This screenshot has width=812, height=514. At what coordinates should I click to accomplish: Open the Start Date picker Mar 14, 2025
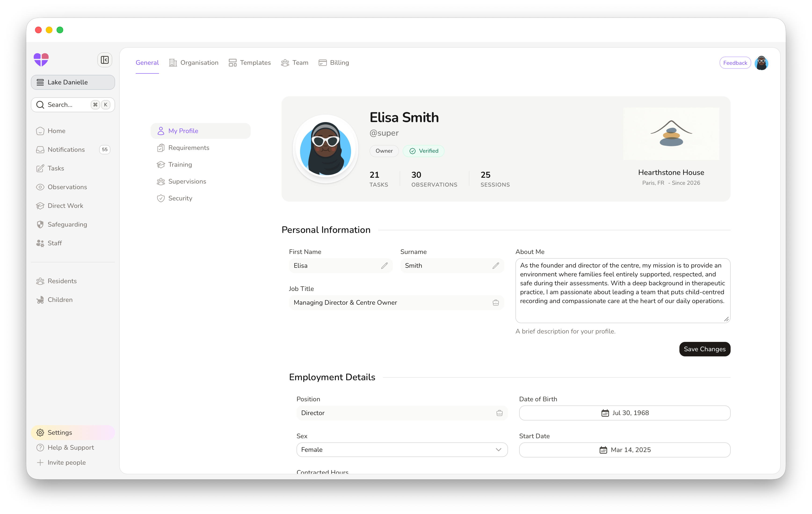point(624,450)
